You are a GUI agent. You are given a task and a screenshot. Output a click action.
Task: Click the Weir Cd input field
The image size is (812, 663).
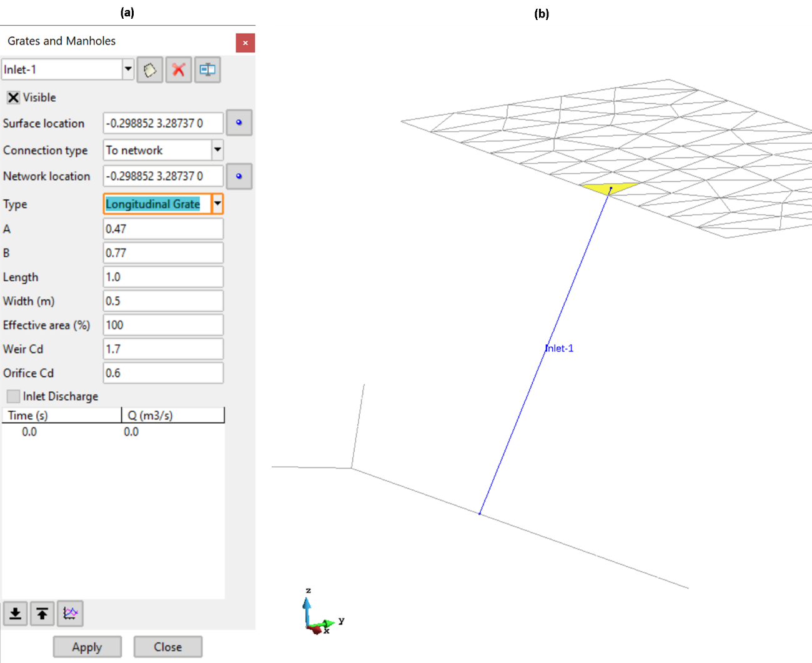[162, 349]
